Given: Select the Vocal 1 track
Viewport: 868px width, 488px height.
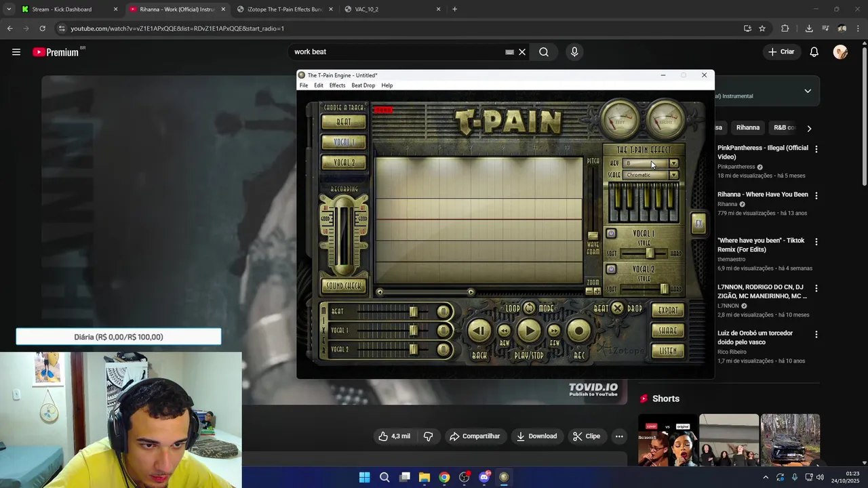Looking at the screenshot, I should [x=344, y=142].
